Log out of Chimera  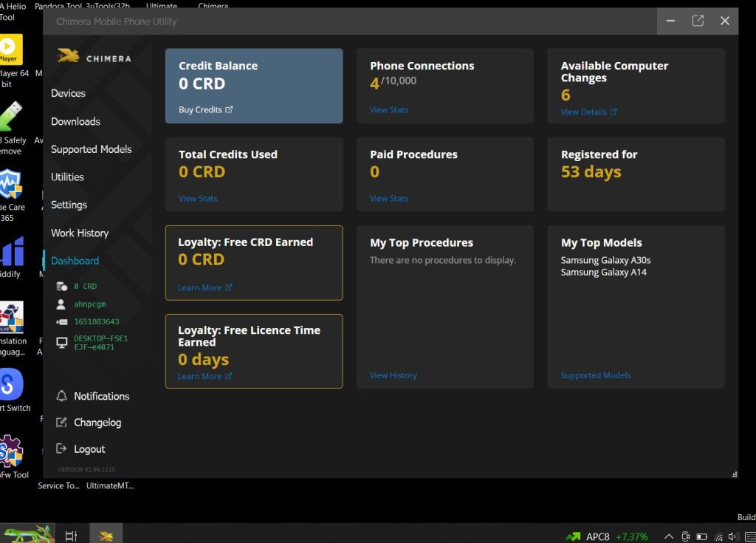pyautogui.click(x=89, y=449)
